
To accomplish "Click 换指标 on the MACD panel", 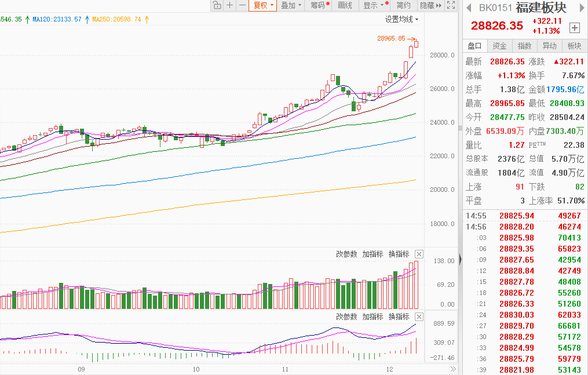I will (399, 317).
